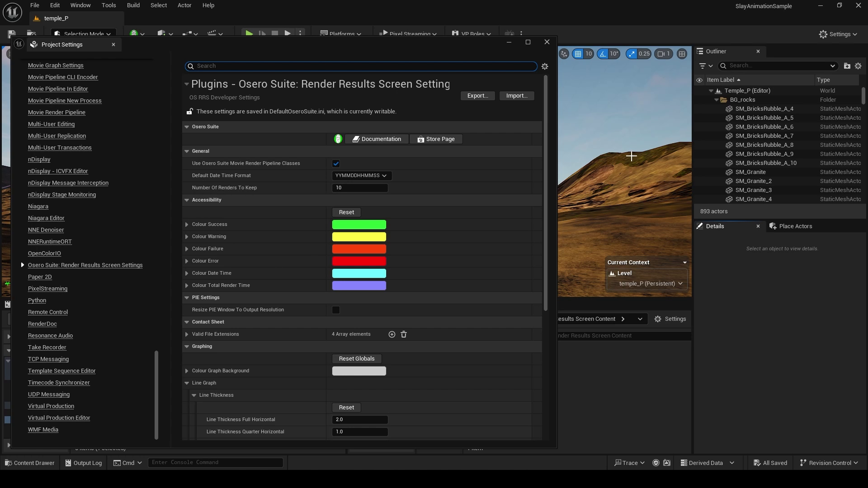Open the viewport layout grid icon
Image resolution: width=868 pixels, height=488 pixels.
pyautogui.click(x=682, y=54)
